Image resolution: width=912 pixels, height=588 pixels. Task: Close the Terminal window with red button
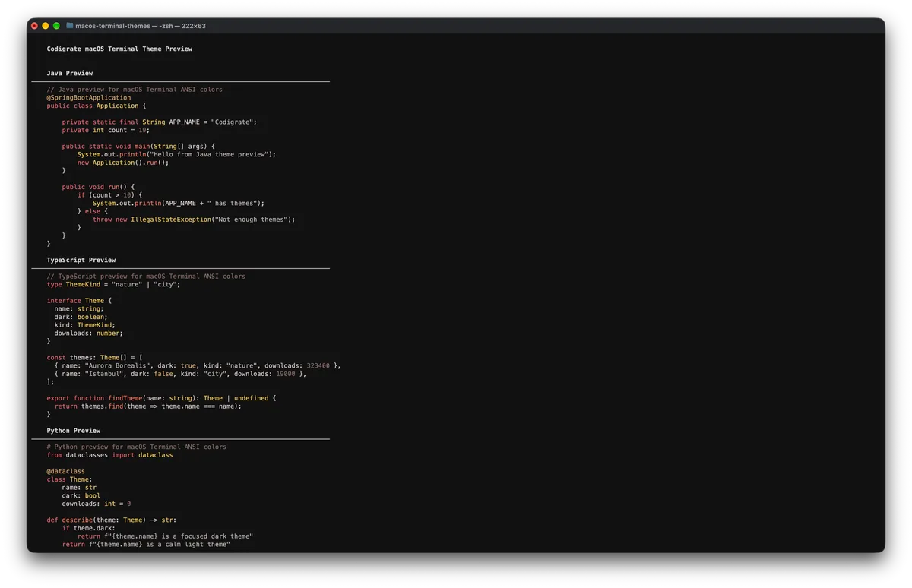tap(34, 26)
